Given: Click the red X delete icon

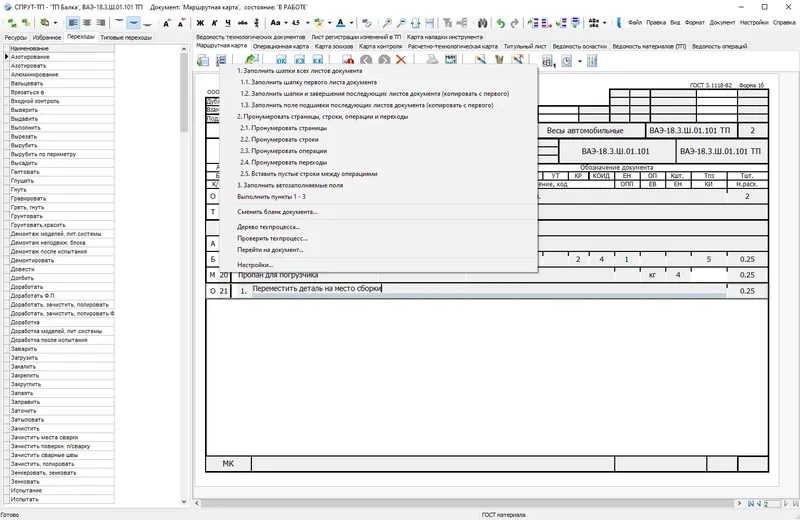Looking at the screenshot, I should tap(401, 60).
